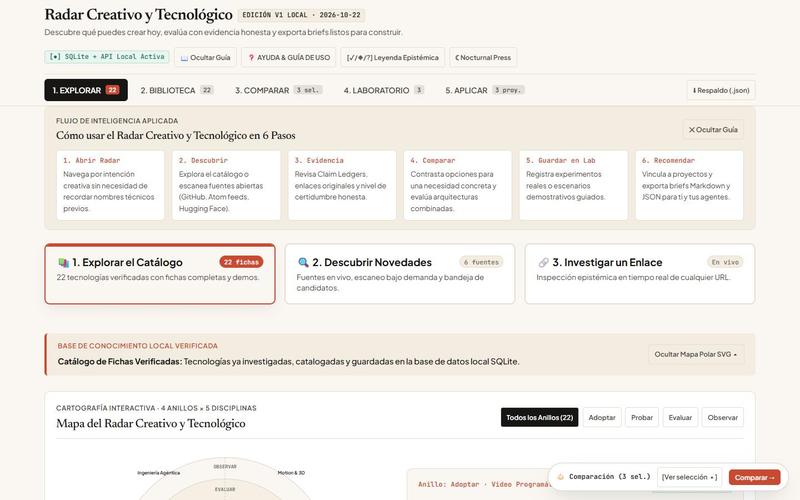800x500 pixels.
Task: Switch to the 2. BIBLIOTECA tab
Action: tap(177, 90)
